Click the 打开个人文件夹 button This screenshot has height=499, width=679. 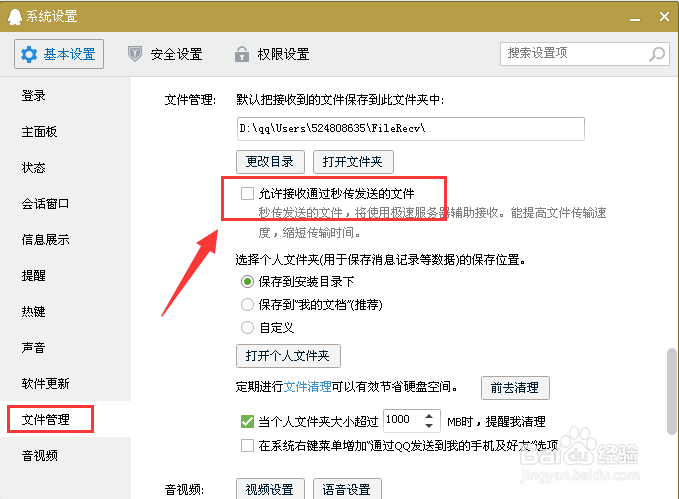click(x=288, y=356)
